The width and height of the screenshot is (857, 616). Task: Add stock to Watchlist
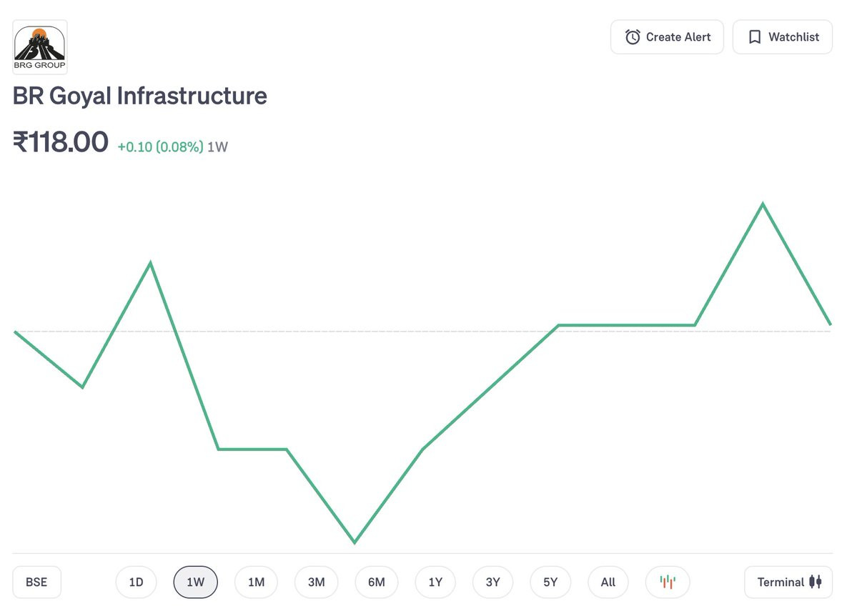click(783, 37)
